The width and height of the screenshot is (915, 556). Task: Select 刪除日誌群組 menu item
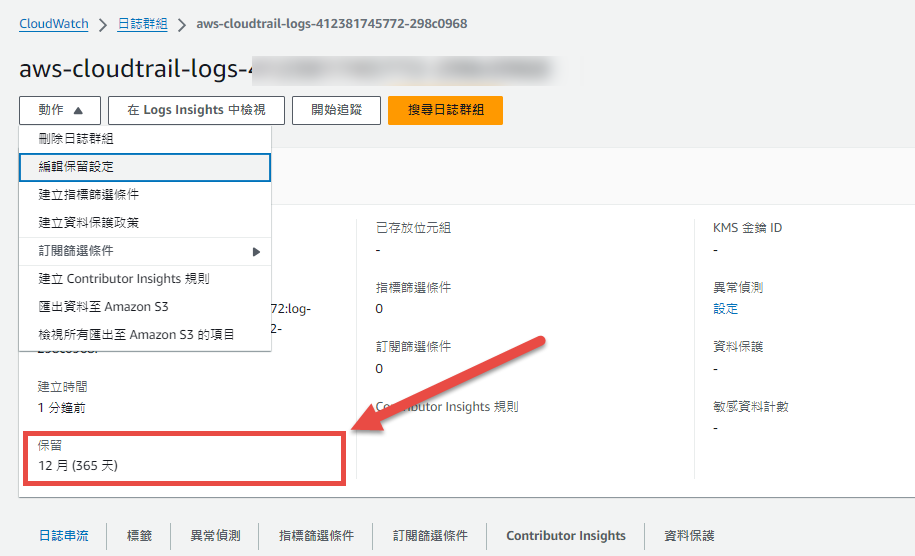click(x=145, y=139)
